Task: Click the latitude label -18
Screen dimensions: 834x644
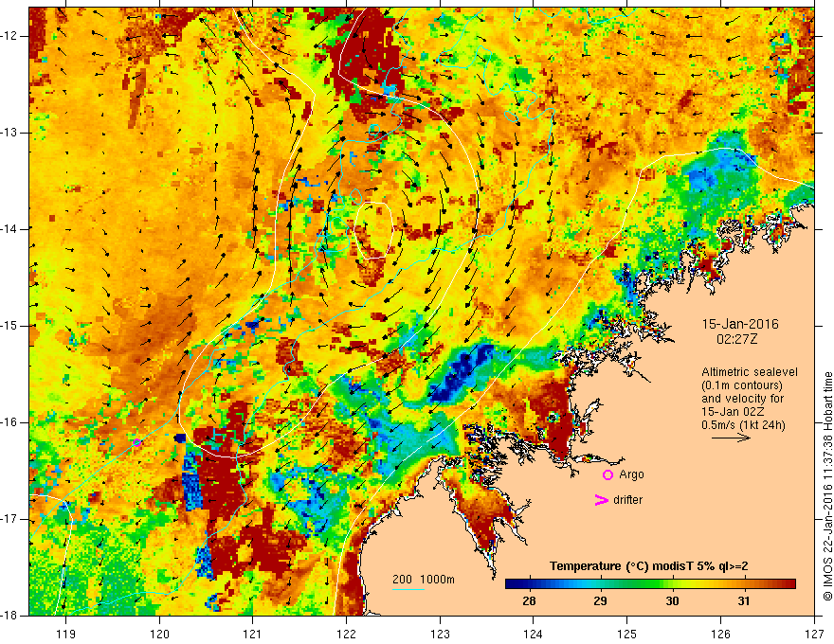Action: 10,616
